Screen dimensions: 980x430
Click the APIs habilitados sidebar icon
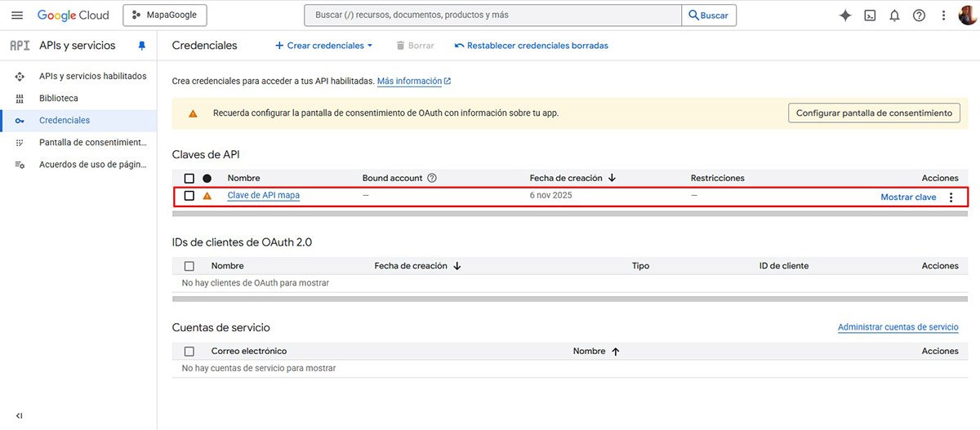[20, 76]
